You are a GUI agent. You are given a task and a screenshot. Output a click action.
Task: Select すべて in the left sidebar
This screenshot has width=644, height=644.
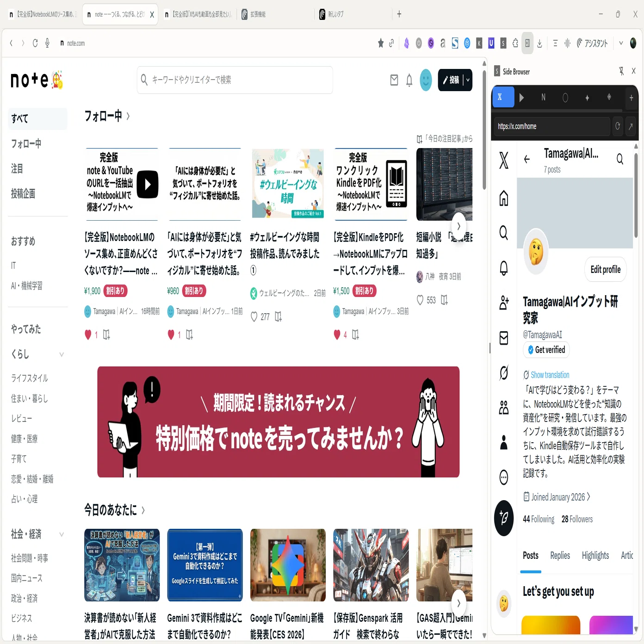point(37,119)
